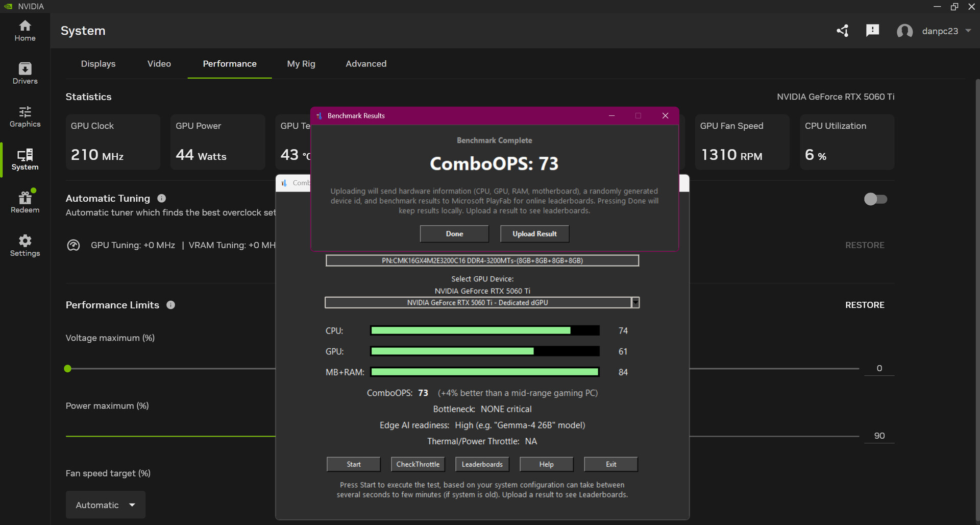980x525 pixels.
Task: Click the 'Thermal/Power Throttle: NA' text
Action: pos(482,441)
